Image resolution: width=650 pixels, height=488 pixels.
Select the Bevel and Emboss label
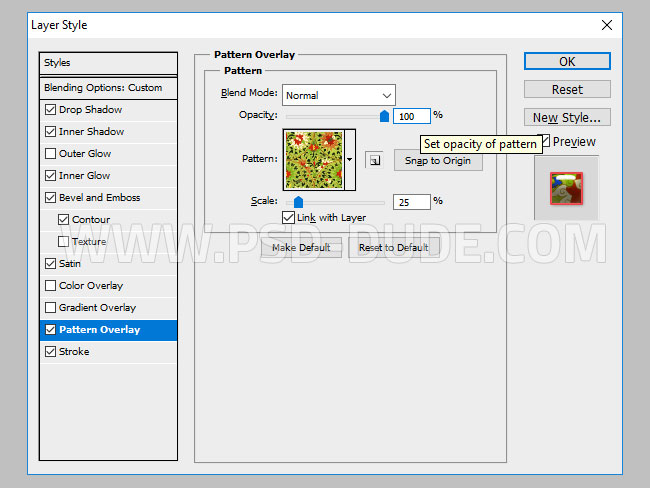pos(99,197)
